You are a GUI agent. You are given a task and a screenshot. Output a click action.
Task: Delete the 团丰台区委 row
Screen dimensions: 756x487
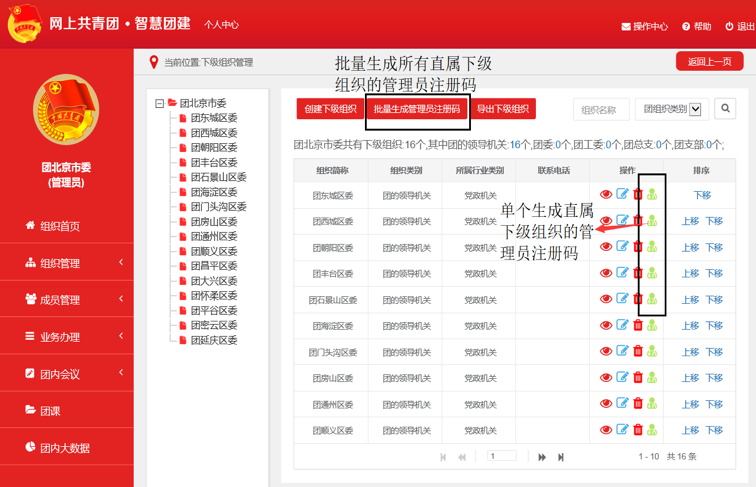coord(638,273)
